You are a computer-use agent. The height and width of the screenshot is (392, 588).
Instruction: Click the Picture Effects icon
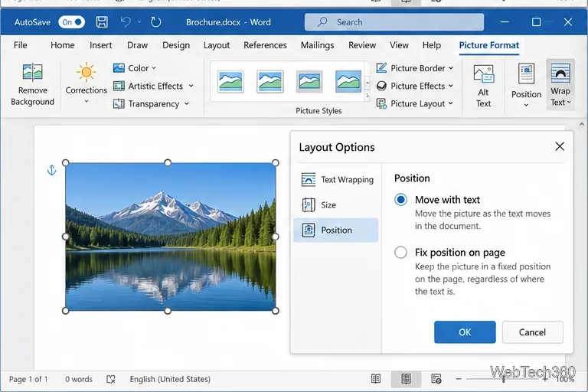(381, 86)
